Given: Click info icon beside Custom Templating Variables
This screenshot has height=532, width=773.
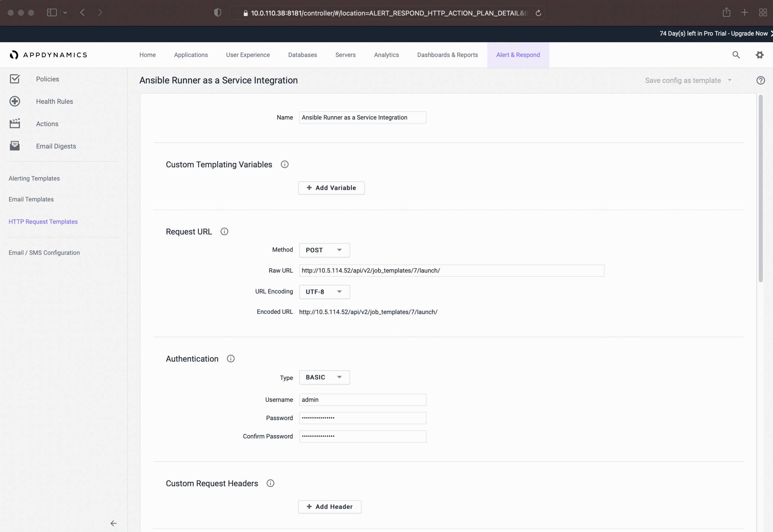Looking at the screenshot, I should tap(284, 164).
